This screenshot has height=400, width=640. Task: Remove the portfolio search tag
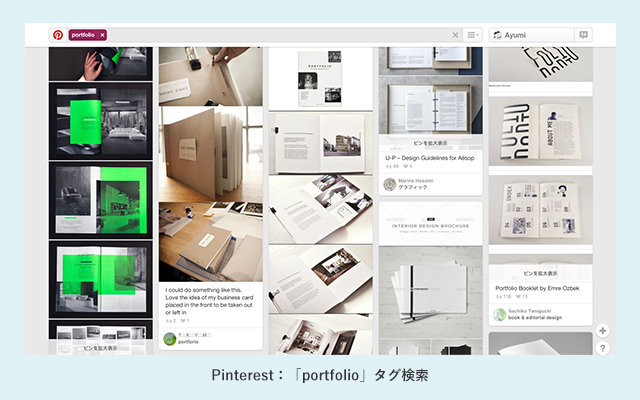(x=102, y=35)
